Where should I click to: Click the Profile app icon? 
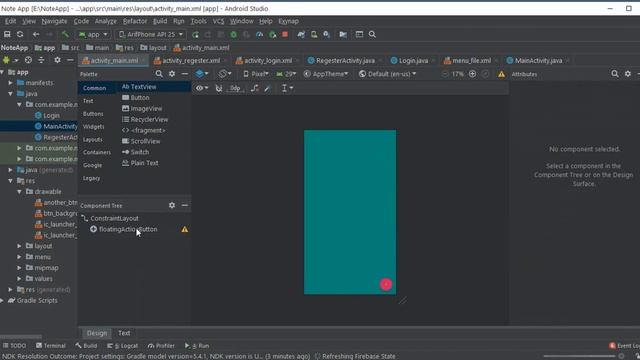pos(259,35)
